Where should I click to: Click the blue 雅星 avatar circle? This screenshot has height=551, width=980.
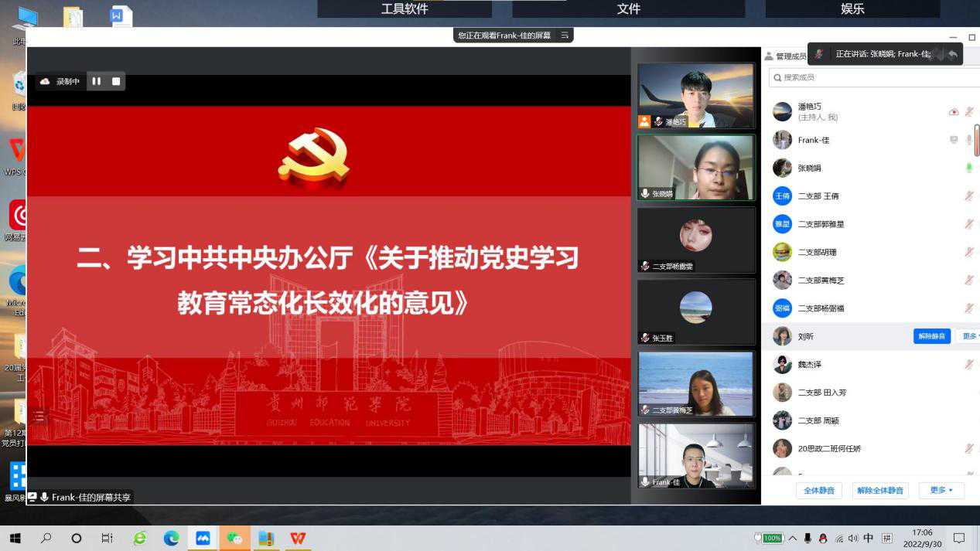tap(782, 224)
